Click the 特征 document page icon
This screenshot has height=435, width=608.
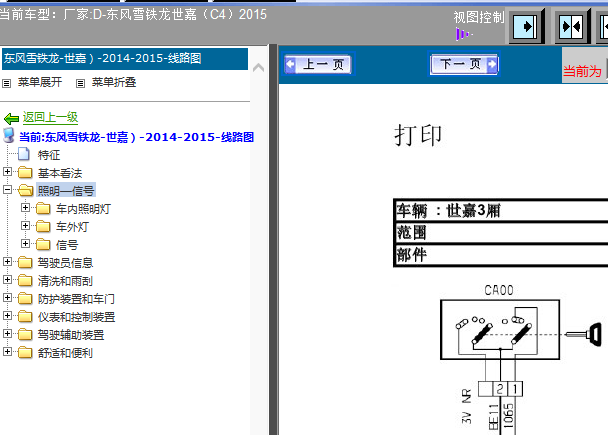[x=24, y=154]
